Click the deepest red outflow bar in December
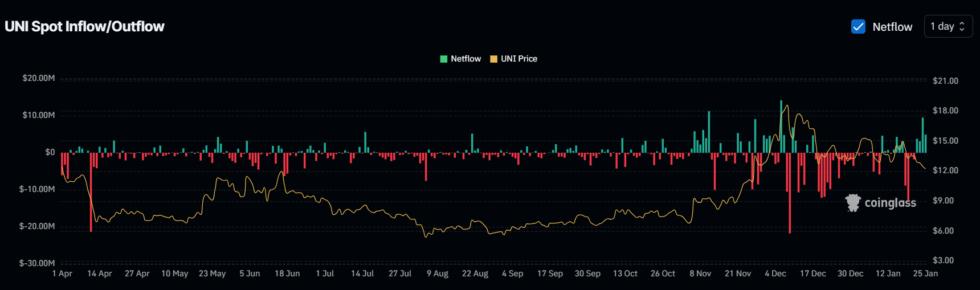 point(790,193)
